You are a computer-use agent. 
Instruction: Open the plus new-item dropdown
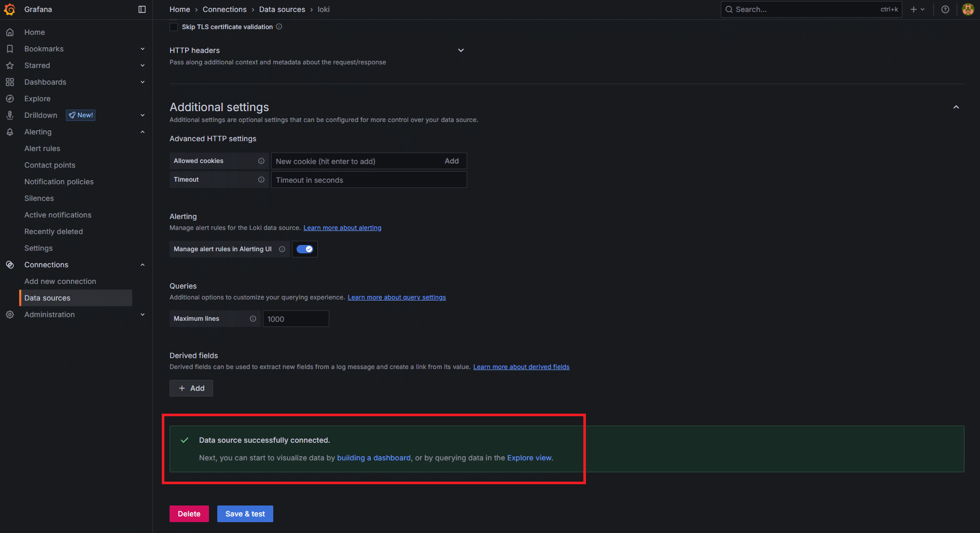(917, 9)
